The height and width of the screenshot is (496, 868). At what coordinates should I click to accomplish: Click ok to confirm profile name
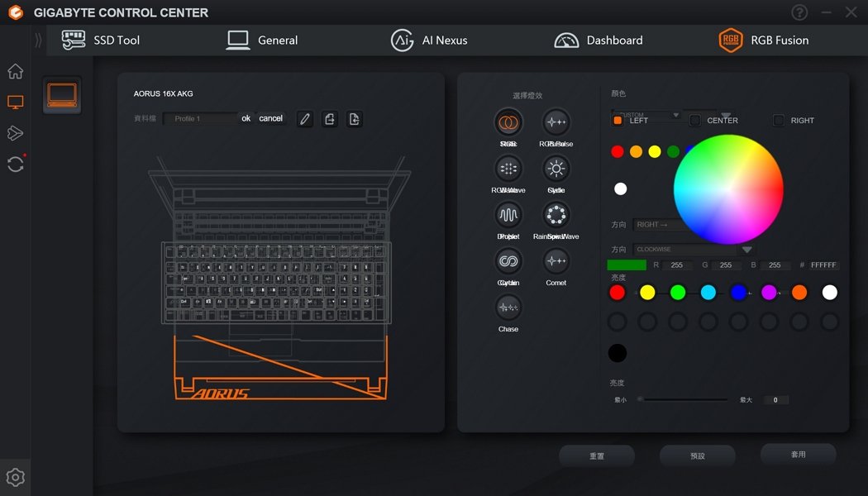click(x=246, y=118)
